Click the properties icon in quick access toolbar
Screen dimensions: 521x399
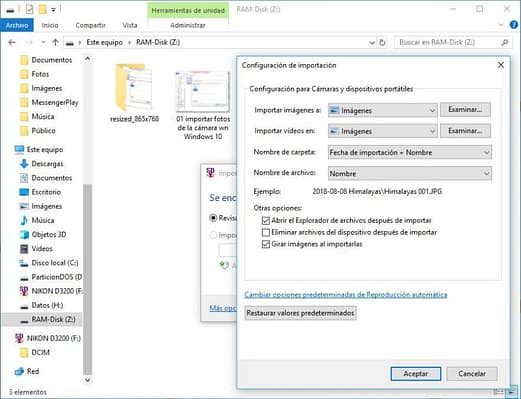[x=29, y=9]
